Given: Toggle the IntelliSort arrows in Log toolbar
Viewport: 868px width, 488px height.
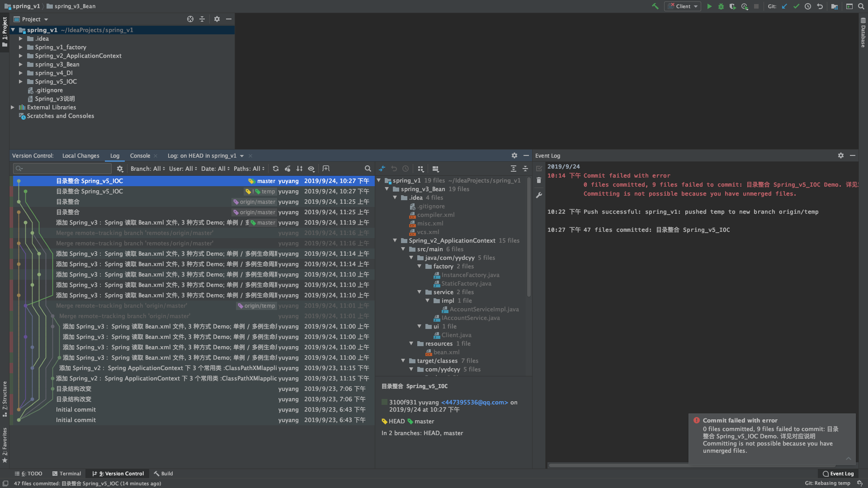Looking at the screenshot, I should 299,169.
